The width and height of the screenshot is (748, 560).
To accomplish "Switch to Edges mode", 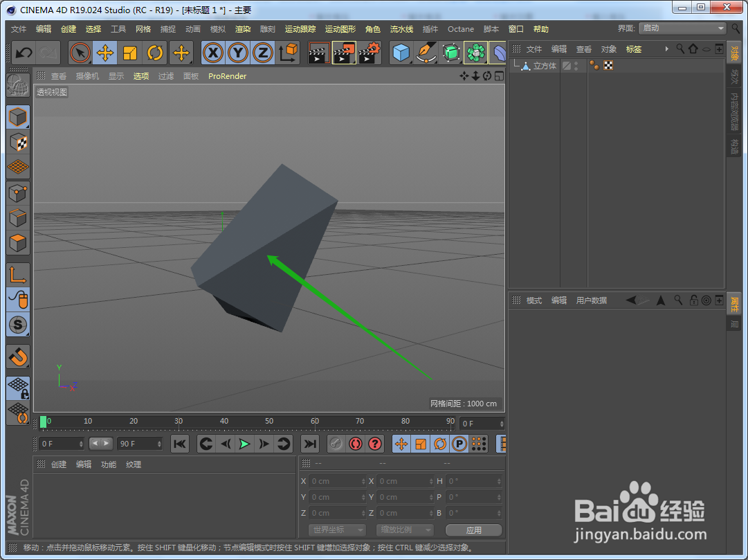I will (18, 218).
